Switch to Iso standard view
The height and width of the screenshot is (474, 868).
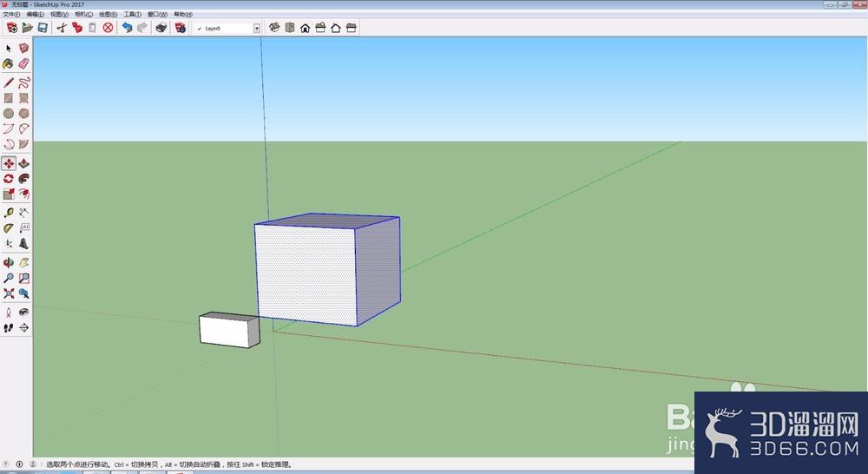click(274, 28)
